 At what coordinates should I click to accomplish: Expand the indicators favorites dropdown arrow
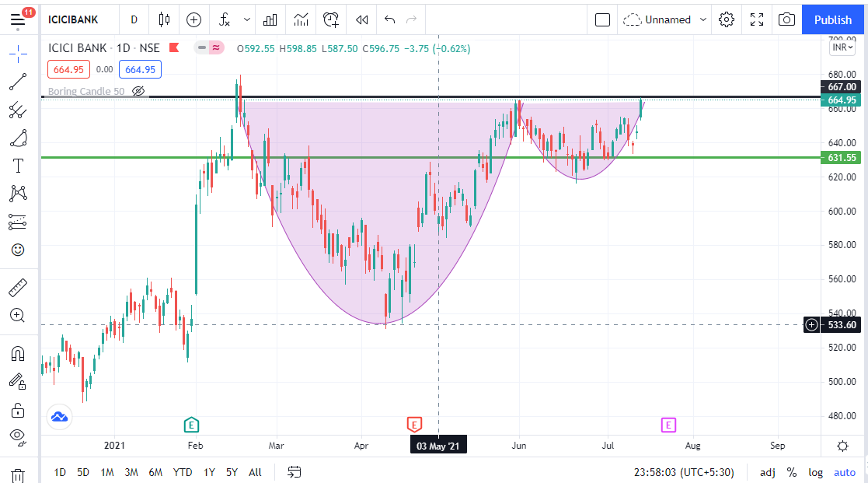pos(247,19)
